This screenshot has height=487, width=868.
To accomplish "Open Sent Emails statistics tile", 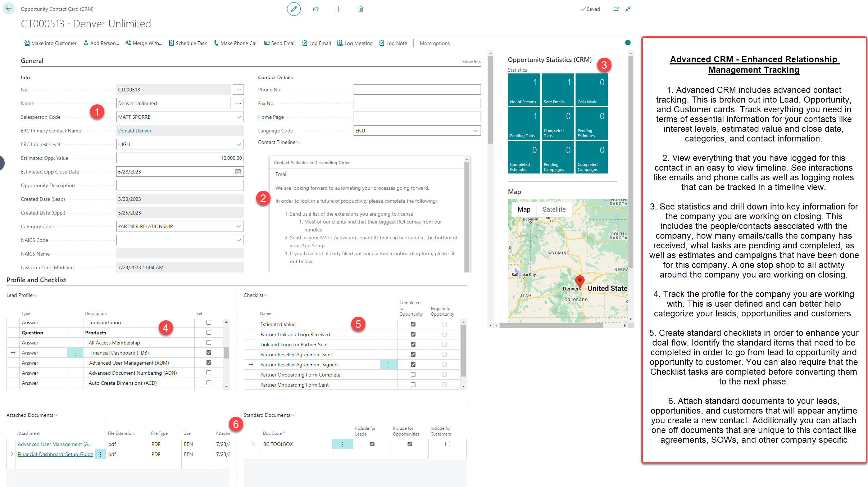I will point(558,89).
